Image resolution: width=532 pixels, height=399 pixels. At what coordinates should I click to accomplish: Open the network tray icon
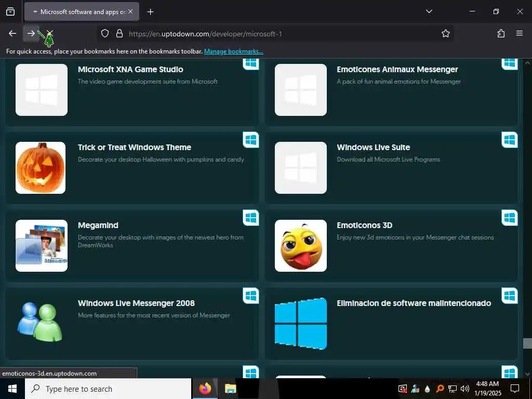453,389
